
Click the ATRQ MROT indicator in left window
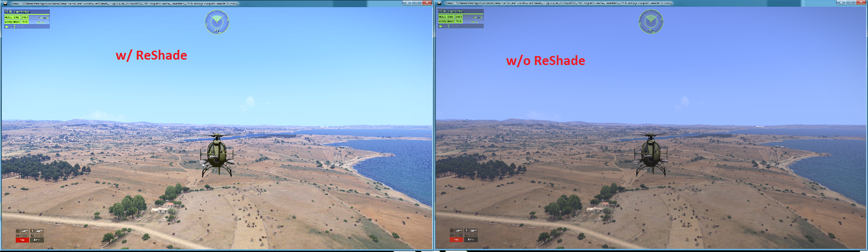pyautogui.click(x=13, y=22)
